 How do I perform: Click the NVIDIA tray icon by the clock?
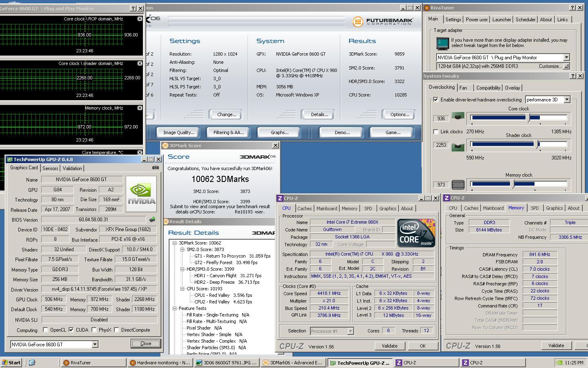[559, 362]
